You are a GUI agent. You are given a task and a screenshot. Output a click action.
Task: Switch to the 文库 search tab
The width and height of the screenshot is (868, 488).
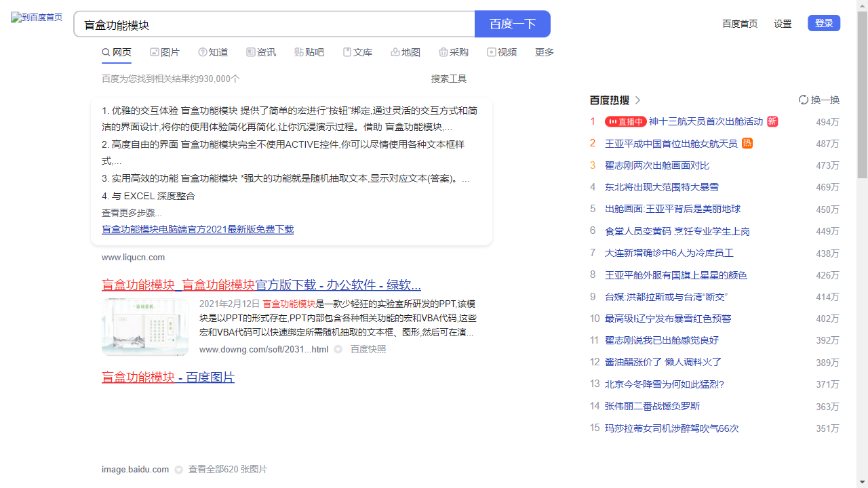pyautogui.click(x=357, y=52)
